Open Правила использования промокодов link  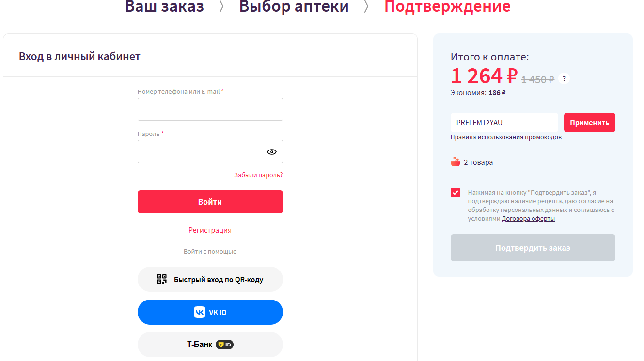point(506,137)
